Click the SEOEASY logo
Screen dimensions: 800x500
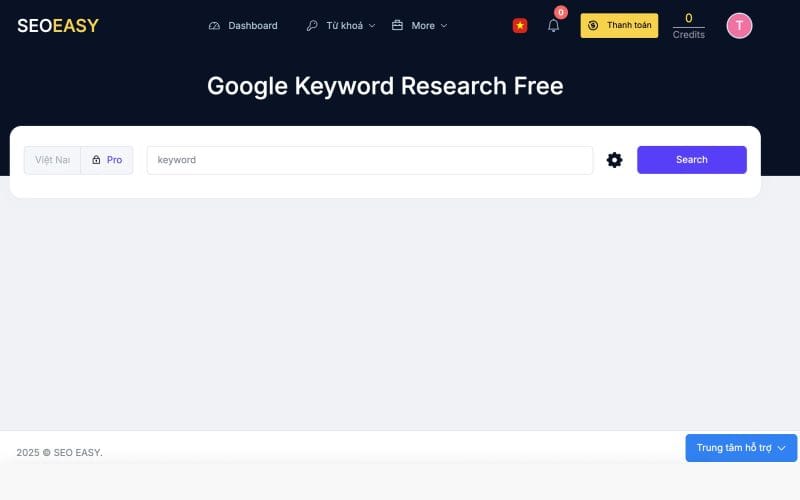[x=58, y=26]
